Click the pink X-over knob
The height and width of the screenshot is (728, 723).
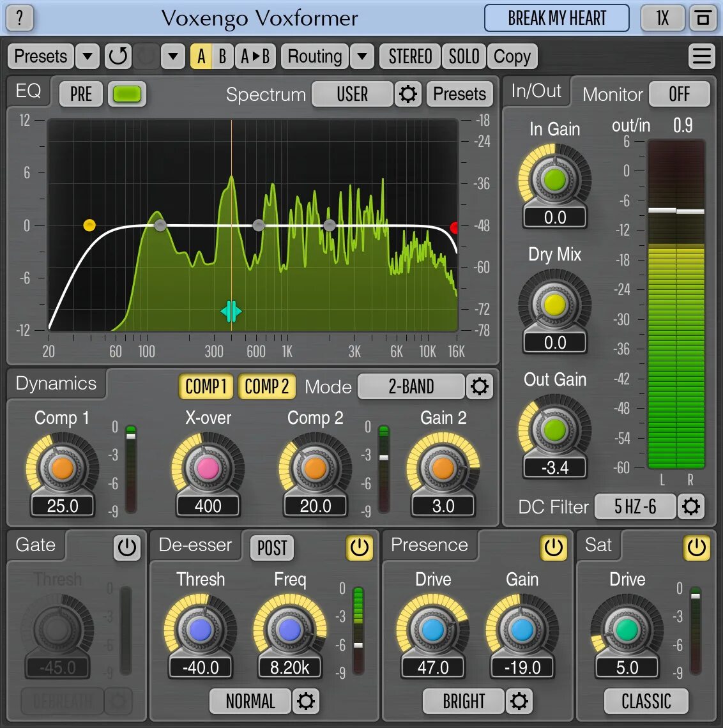pos(208,468)
